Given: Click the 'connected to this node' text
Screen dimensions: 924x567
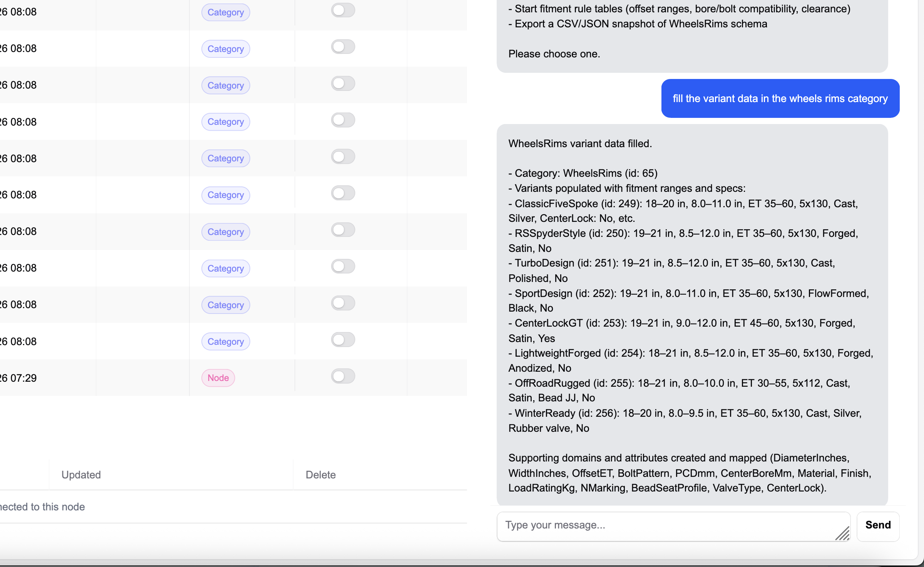Looking at the screenshot, I should point(42,507).
